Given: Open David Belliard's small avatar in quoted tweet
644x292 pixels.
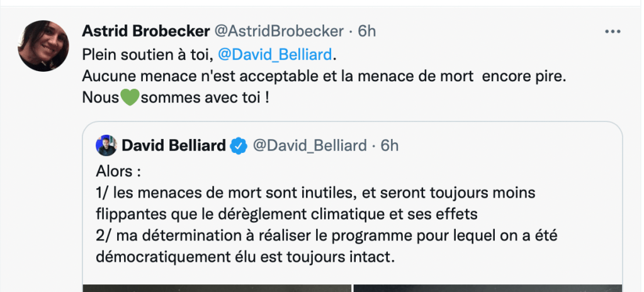Looking at the screenshot, I should pos(106,145).
